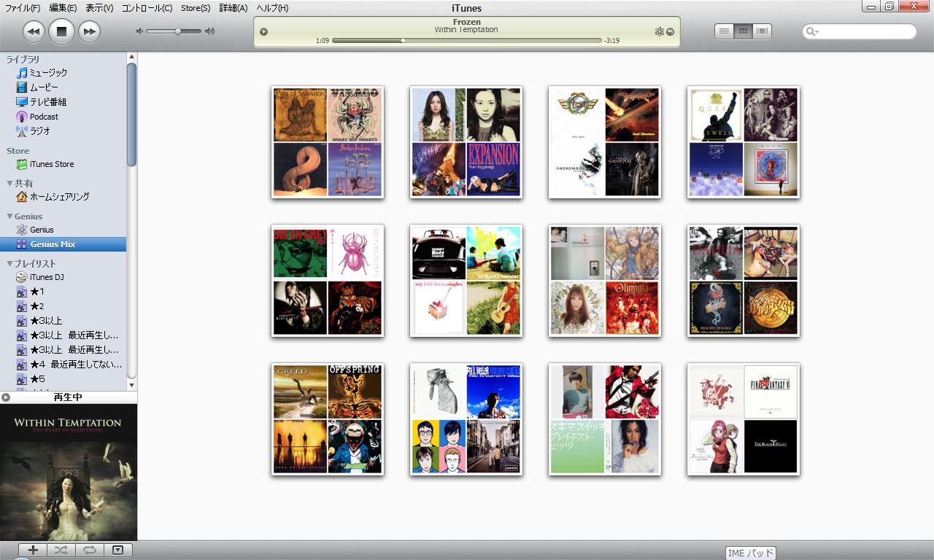Collapse the プレイリスト section

tap(9, 264)
